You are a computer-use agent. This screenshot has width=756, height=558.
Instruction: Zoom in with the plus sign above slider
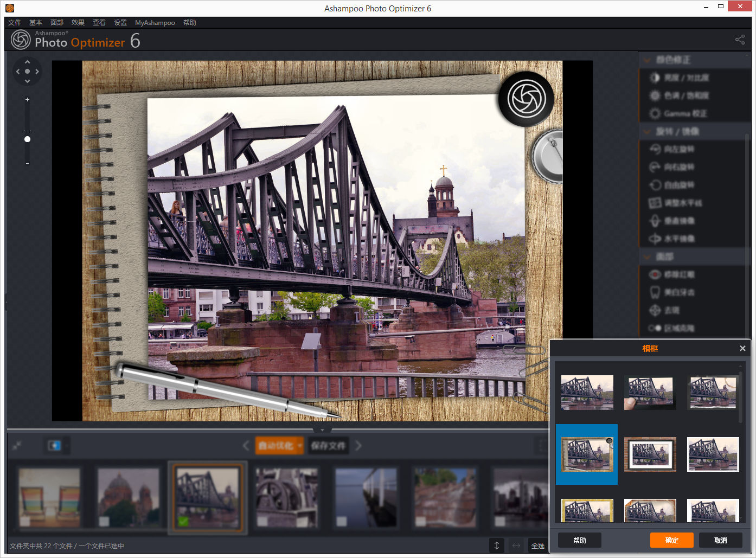[27, 99]
